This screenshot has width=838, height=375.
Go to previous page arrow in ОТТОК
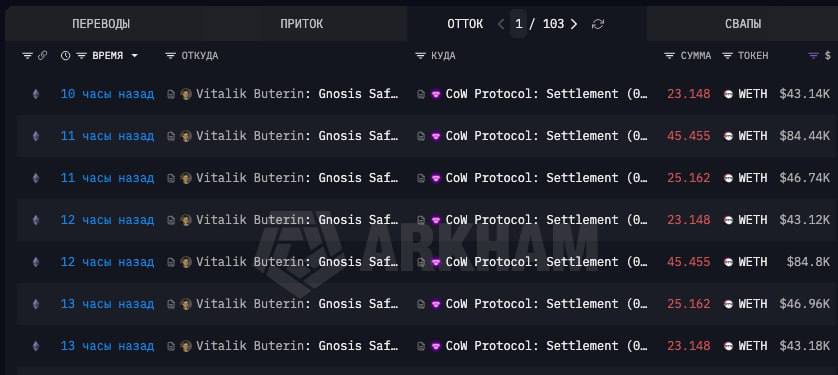point(501,24)
